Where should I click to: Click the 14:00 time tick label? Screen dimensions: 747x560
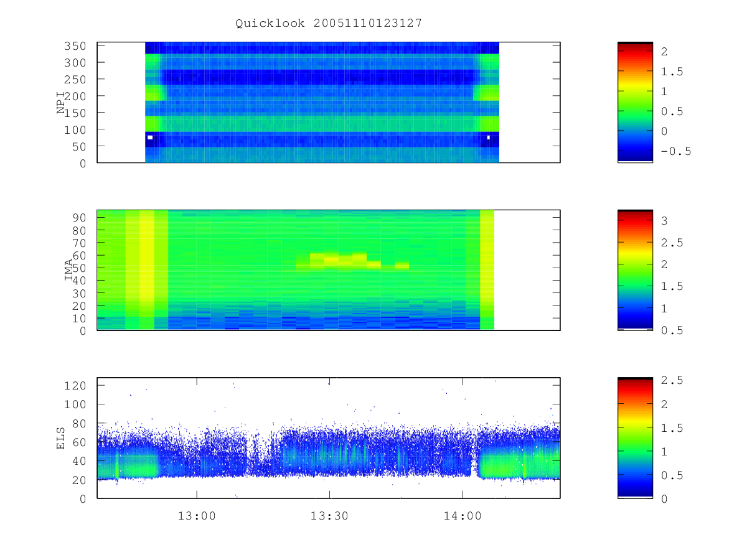(462, 516)
